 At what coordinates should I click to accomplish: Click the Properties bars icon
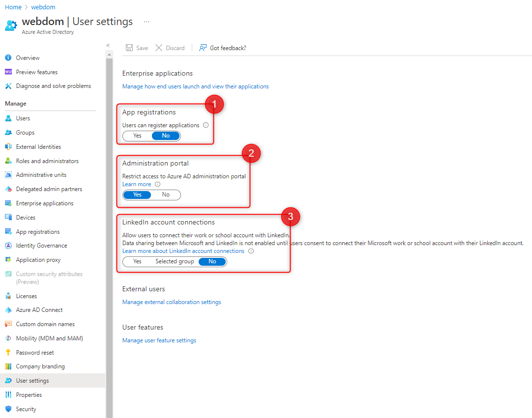[x=8, y=395]
